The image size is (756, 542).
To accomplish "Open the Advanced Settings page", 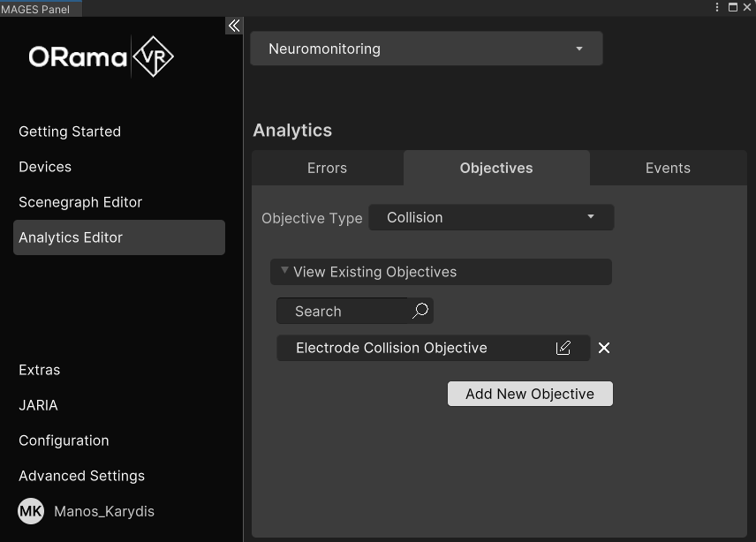I will tap(81, 476).
